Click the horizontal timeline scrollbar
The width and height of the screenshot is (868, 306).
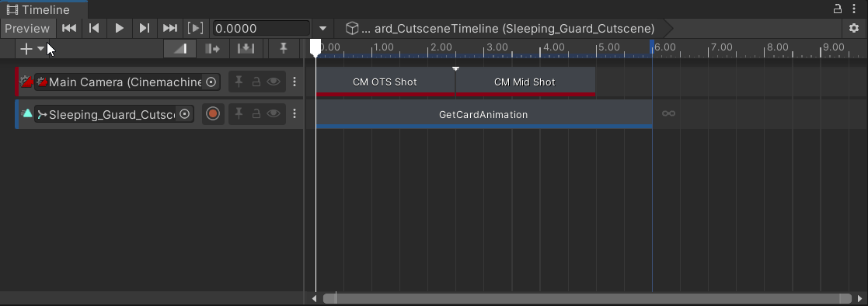pos(588,299)
